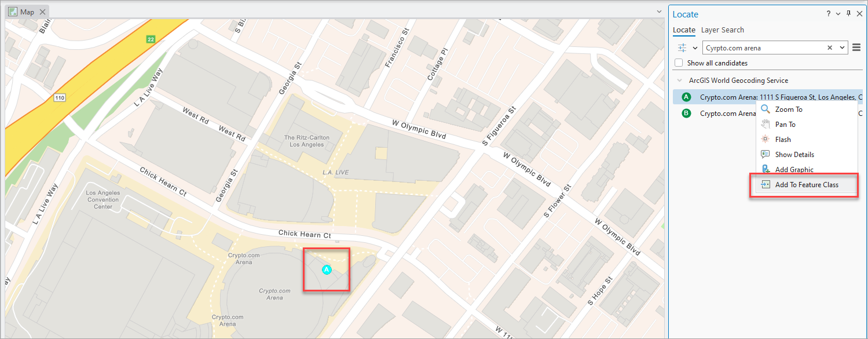Select the Zoom To magnifier icon
Viewport: 868px width, 339px height.
[765, 109]
